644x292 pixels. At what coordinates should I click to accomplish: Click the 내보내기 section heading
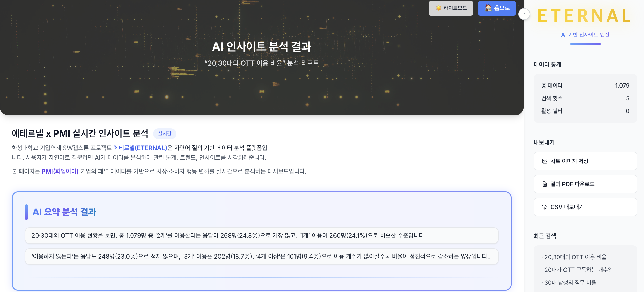coord(544,142)
